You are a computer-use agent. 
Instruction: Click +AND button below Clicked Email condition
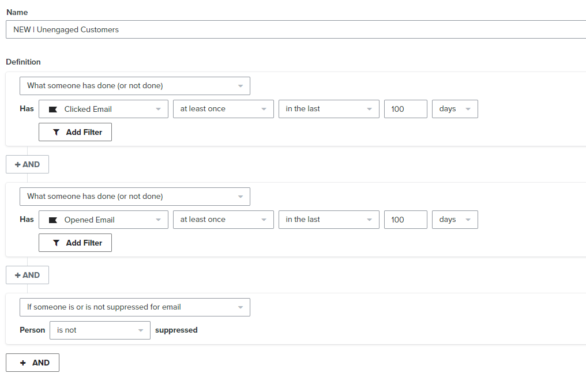point(27,164)
